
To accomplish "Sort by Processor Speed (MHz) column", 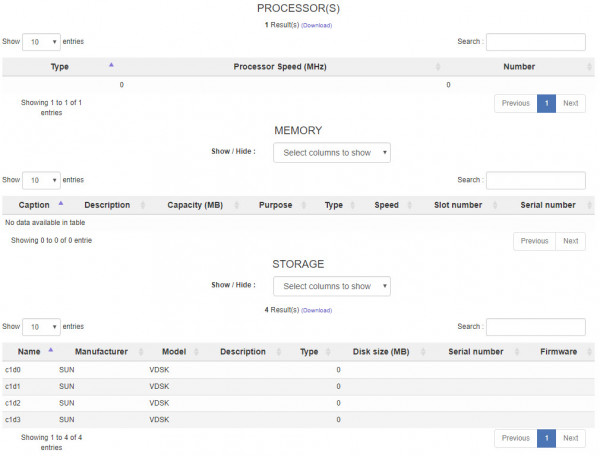I will click(280, 67).
